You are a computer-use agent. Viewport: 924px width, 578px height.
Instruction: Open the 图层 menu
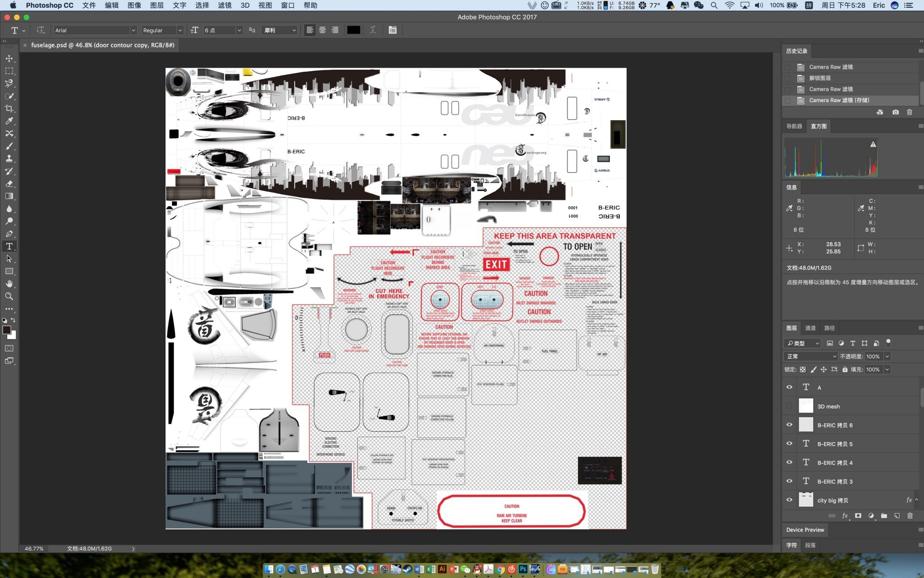[x=157, y=5]
